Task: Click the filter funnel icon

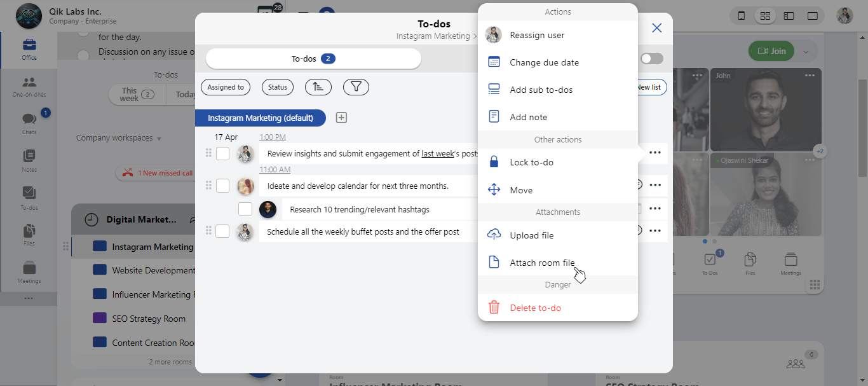Action: [x=356, y=87]
